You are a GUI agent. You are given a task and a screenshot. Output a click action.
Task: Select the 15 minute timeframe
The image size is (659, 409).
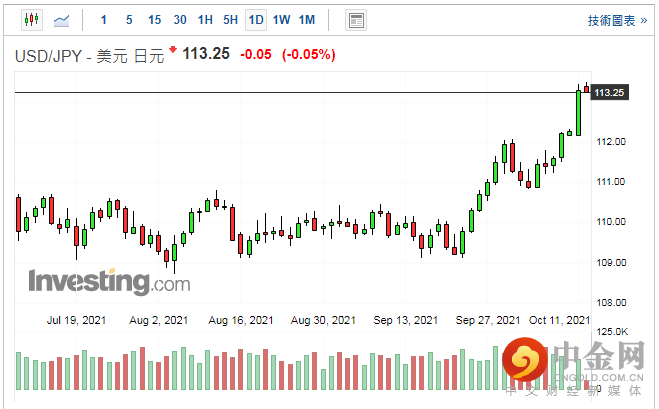pyautogui.click(x=154, y=20)
